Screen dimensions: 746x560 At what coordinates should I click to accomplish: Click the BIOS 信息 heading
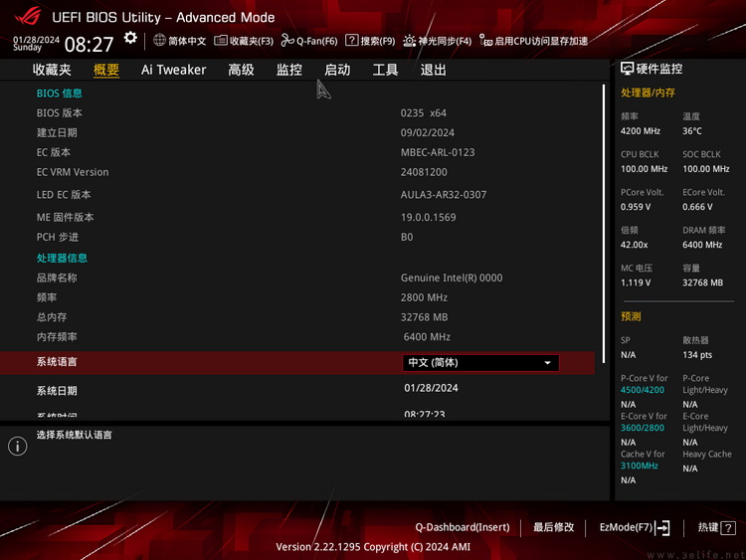click(60, 93)
